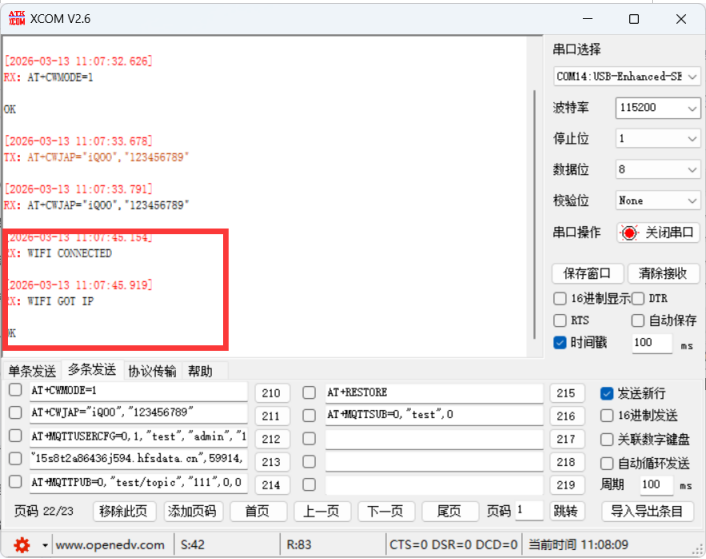
Task: Click the 导入导出条目 import export button
Action: 647,511
